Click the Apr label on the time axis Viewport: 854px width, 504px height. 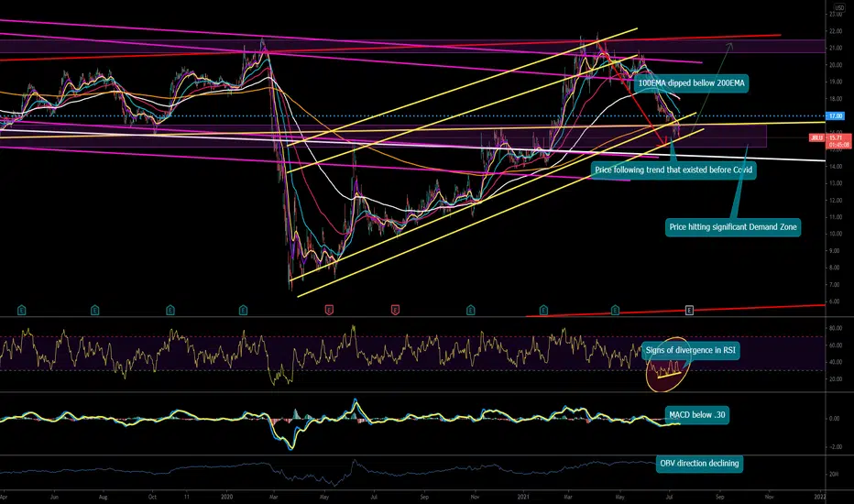4,497
